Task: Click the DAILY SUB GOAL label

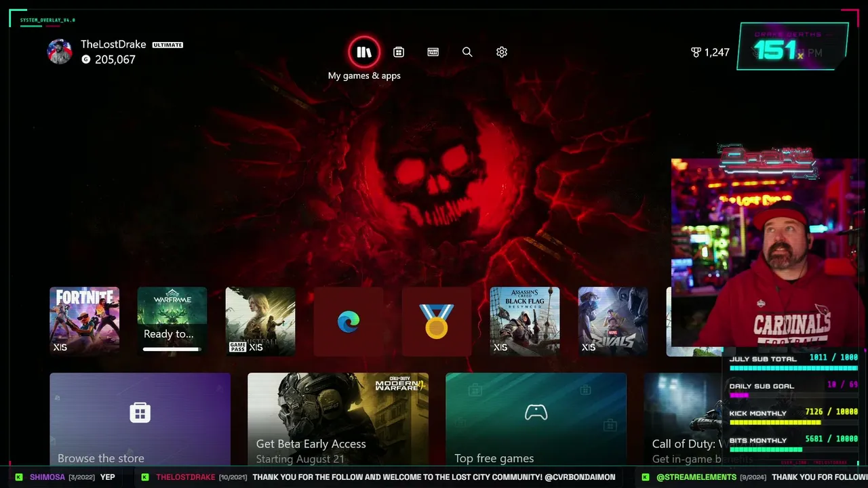Action: pos(762,386)
